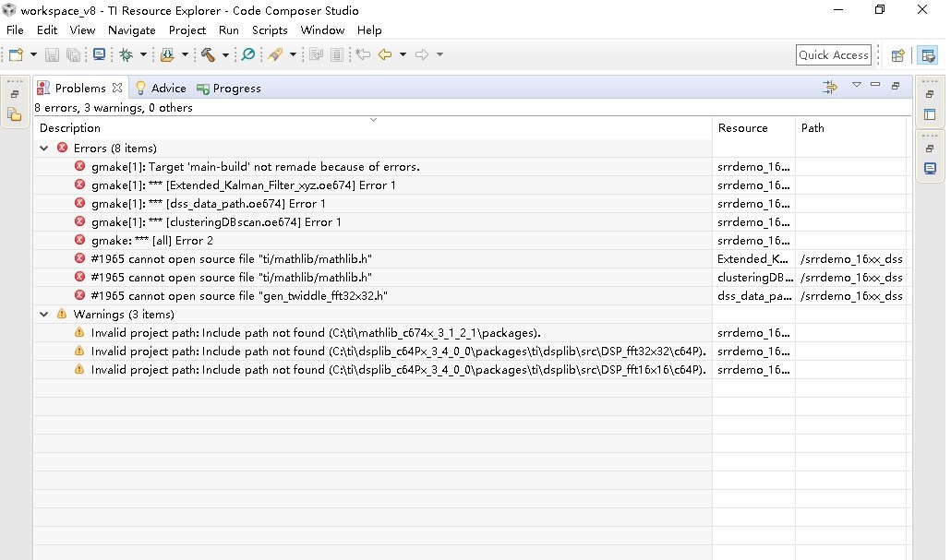Switch to the Advice tab
The image size is (951, 560).
[x=161, y=88]
